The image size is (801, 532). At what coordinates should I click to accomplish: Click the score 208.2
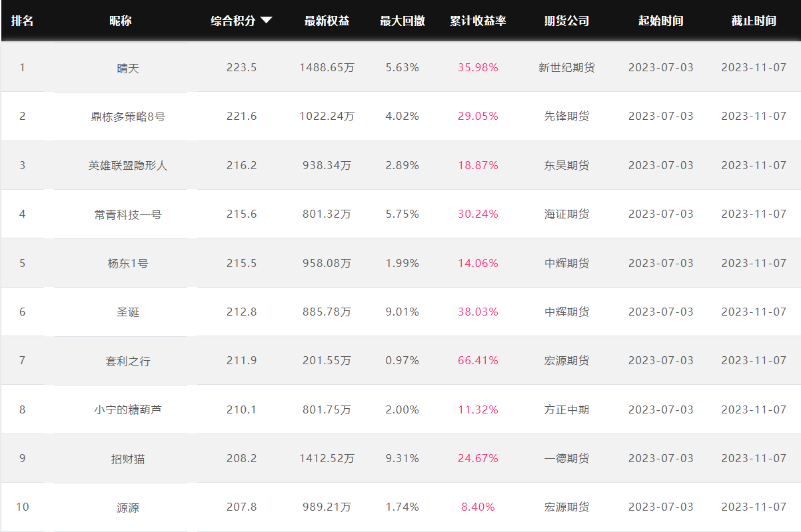coord(241,458)
